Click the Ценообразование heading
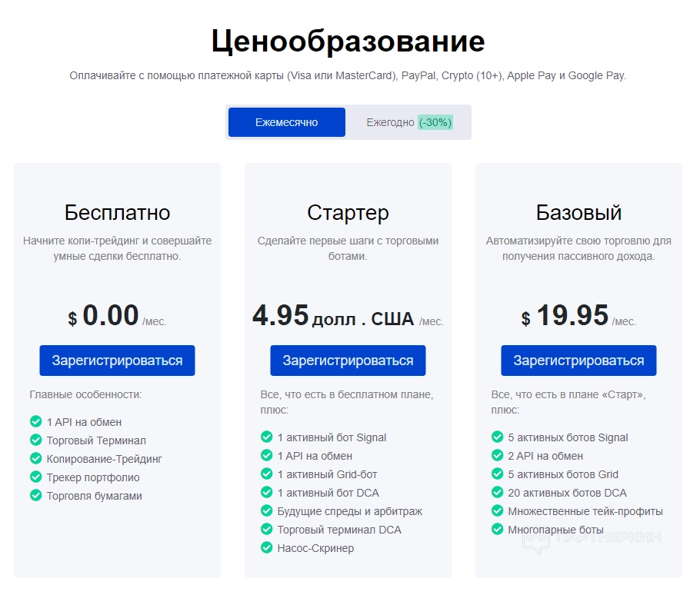Screen dimensions: 700x595 348,41
